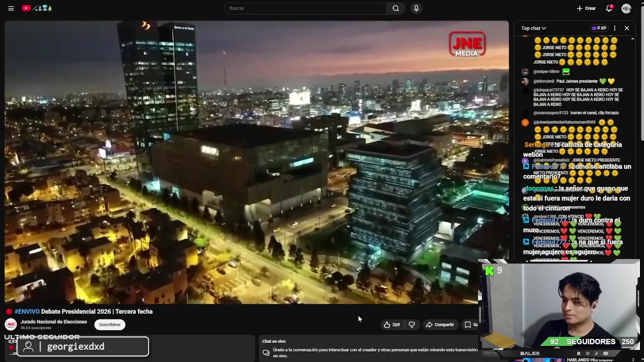Click the chat bubble icon below Chat en vivo
Screen dimensions: 644x362
point(266,353)
